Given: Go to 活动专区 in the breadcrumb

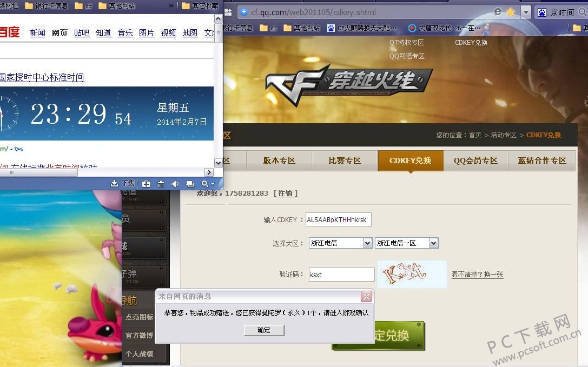Looking at the screenshot, I should 504,135.
